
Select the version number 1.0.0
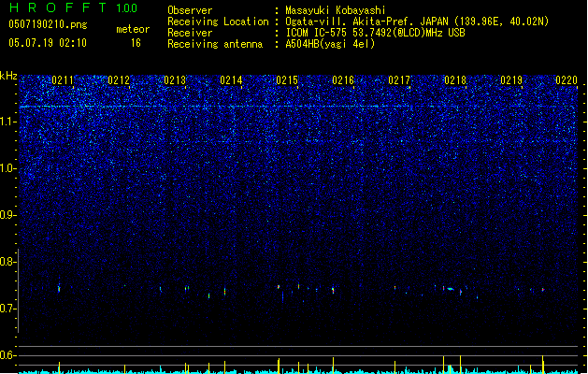click(x=127, y=8)
